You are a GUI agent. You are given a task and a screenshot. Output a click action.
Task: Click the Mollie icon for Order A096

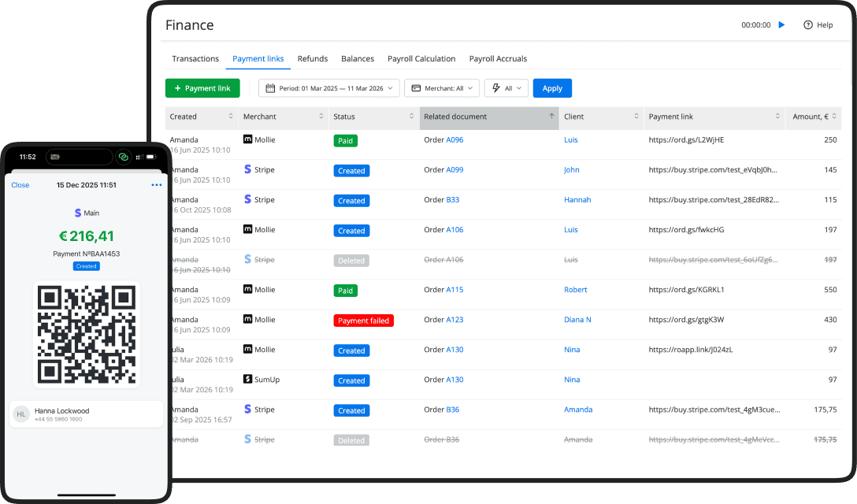[247, 139]
